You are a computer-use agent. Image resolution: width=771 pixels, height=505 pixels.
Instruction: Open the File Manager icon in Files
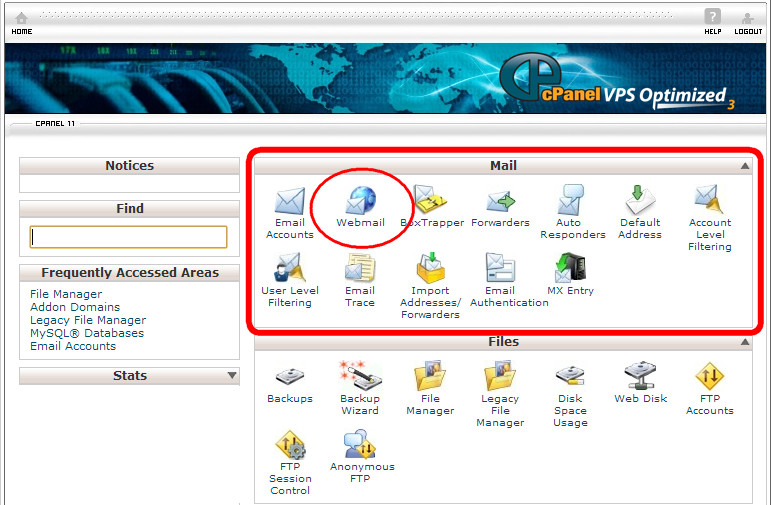coord(430,376)
